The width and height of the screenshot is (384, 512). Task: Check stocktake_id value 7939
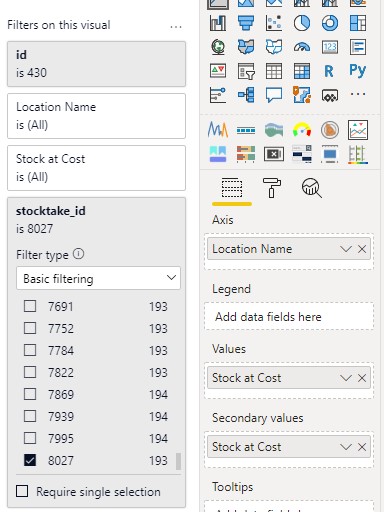(x=30, y=416)
